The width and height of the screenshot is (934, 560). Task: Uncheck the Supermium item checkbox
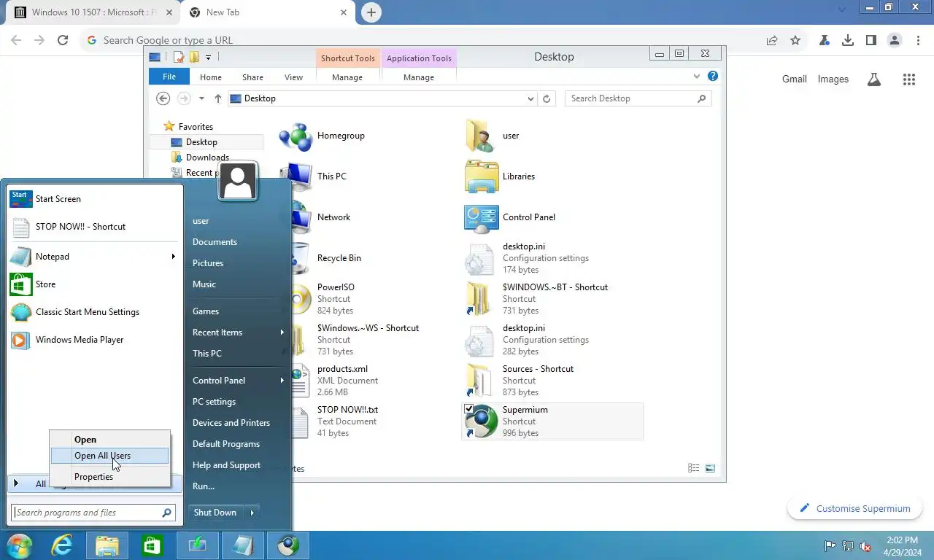point(469,409)
